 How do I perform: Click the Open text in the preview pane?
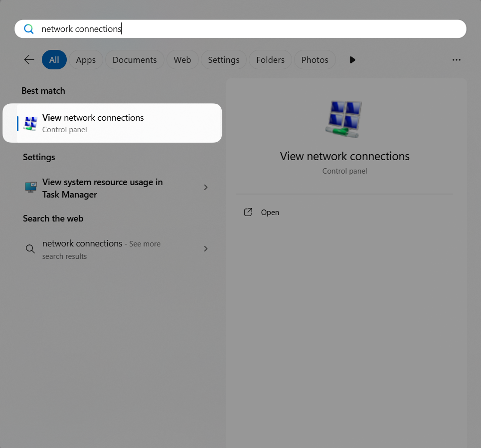(270, 213)
